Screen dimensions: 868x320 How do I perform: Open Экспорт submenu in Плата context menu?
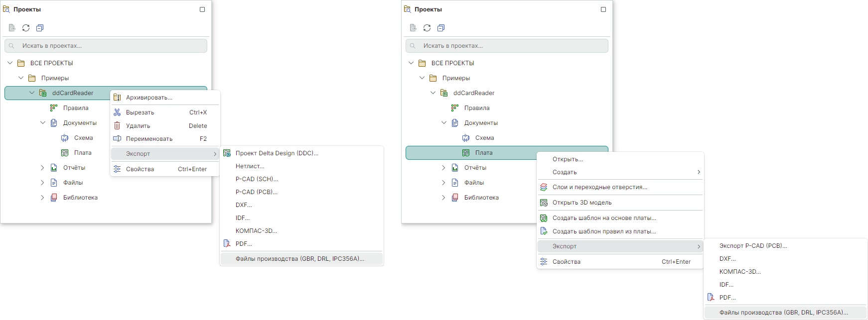[x=620, y=246]
